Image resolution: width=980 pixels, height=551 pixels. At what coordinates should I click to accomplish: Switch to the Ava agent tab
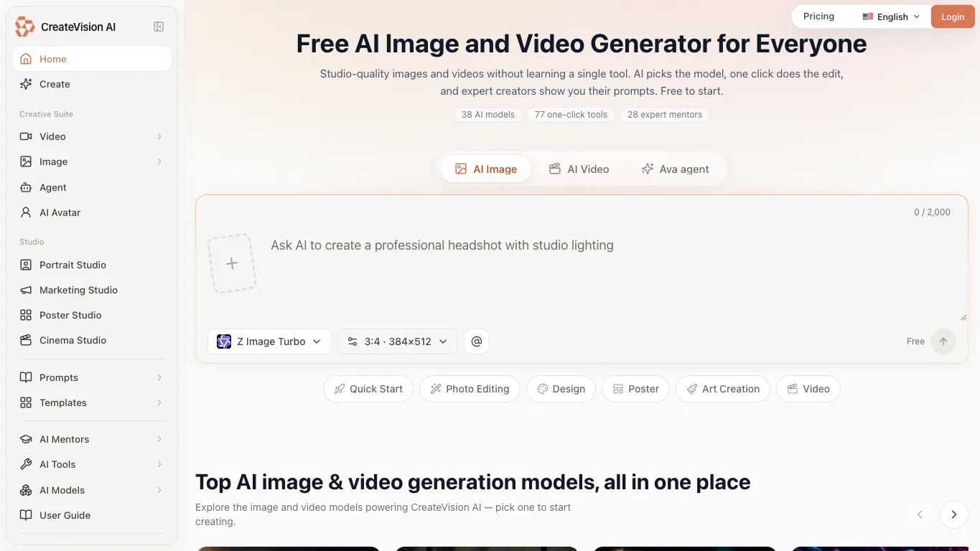coord(675,169)
